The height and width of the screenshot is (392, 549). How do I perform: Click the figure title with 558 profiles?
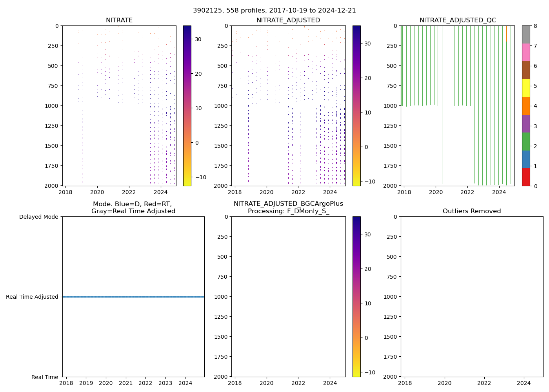tap(274, 11)
